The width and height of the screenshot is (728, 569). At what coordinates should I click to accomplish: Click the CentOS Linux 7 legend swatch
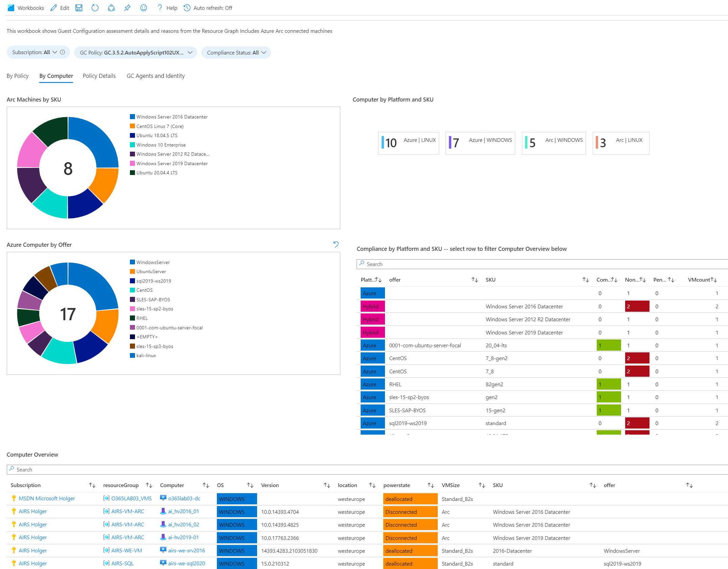click(133, 126)
